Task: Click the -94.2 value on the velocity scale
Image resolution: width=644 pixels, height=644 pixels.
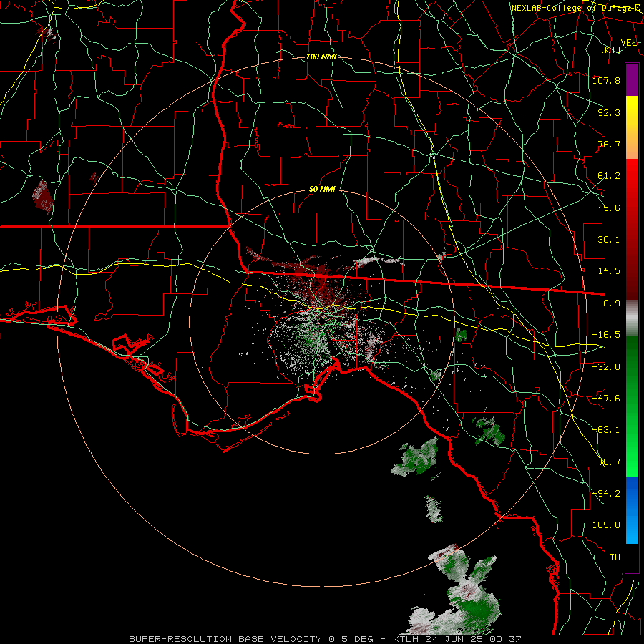Action: [606, 493]
